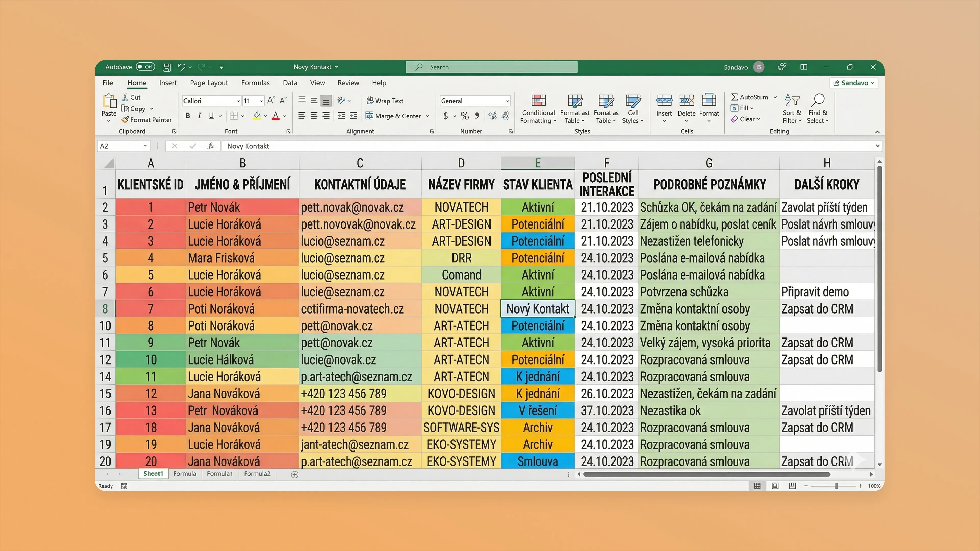The height and width of the screenshot is (551, 980).
Task: Click the Increase Font Size icon
Action: (271, 101)
